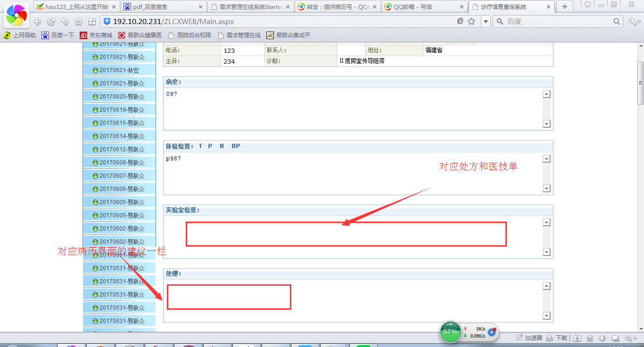Click the main page vertical scrollbar thumb
Screen dimensions: 644x347
tap(641, 83)
